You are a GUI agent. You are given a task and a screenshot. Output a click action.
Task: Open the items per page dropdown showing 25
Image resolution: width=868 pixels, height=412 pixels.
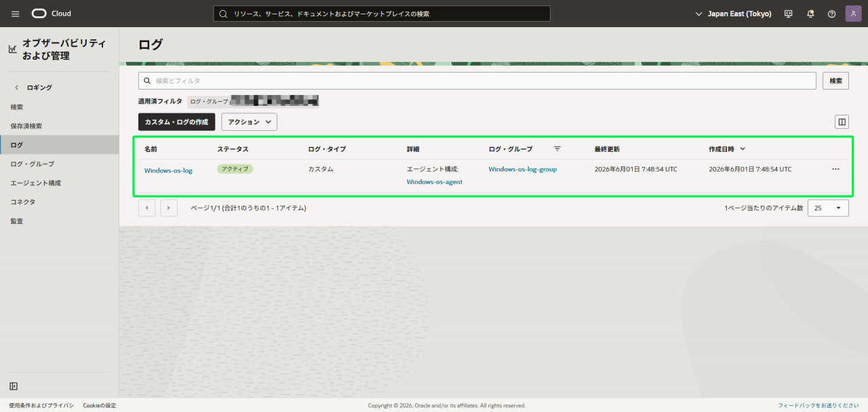tap(828, 208)
